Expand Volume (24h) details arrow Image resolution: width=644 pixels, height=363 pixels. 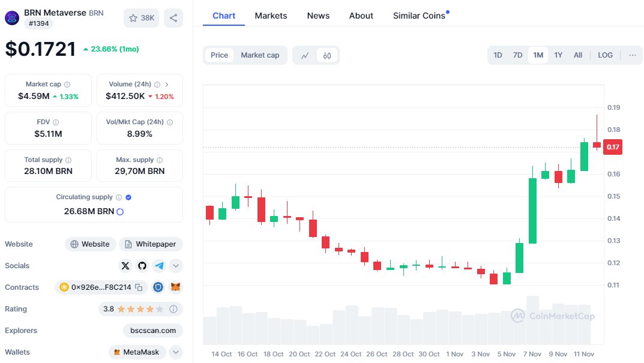coord(167,85)
